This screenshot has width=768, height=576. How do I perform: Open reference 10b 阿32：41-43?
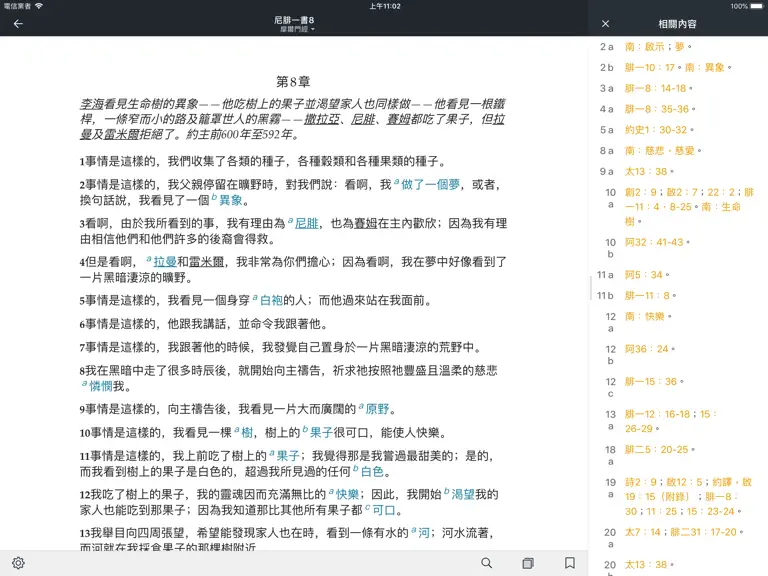[x=657, y=242]
